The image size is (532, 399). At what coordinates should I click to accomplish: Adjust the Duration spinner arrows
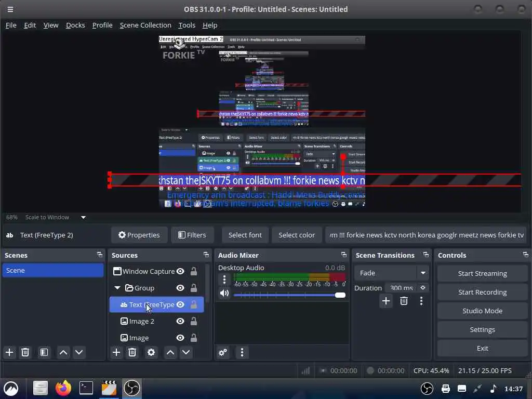423,288
